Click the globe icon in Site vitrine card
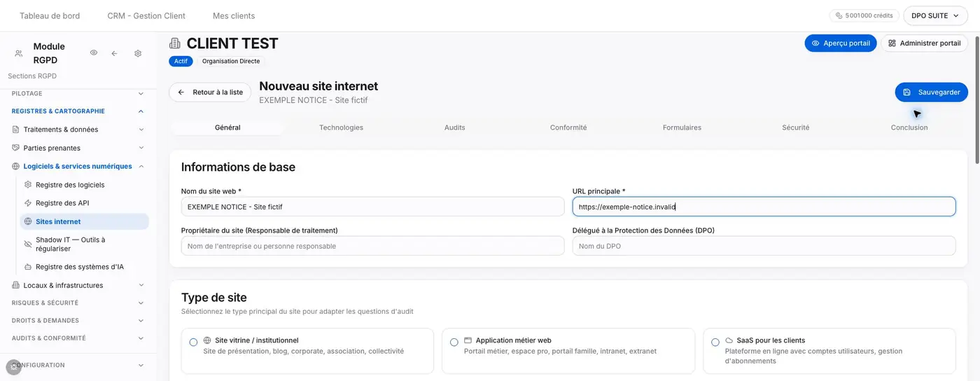Screen dimensions: 980x381 tap(207, 340)
